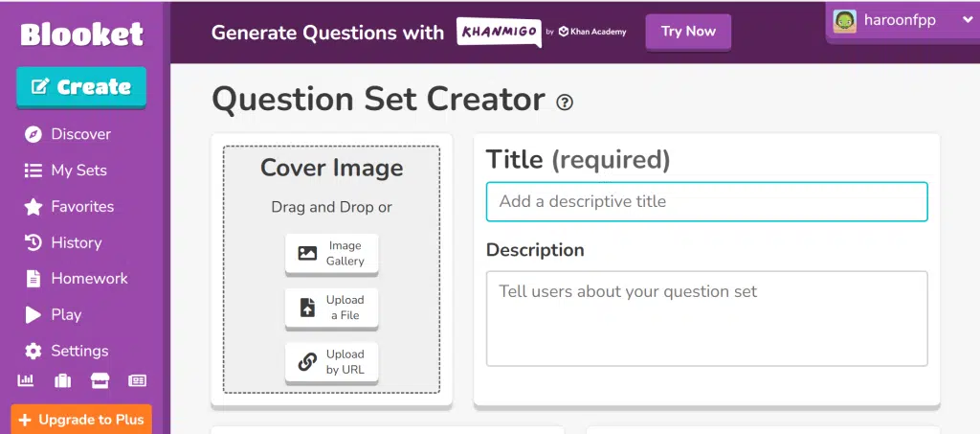Expand the haroonfpp account dropdown arrow

967,20
